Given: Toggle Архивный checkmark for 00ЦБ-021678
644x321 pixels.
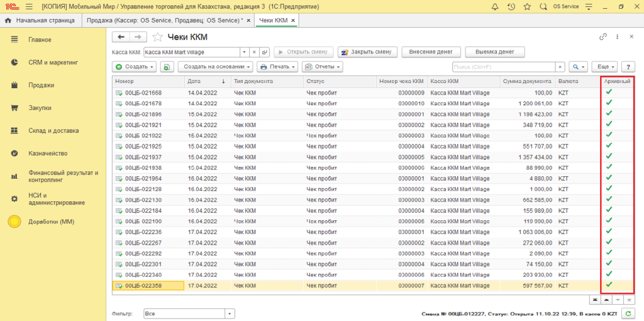Looking at the screenshot, I should tap(609, 103).
